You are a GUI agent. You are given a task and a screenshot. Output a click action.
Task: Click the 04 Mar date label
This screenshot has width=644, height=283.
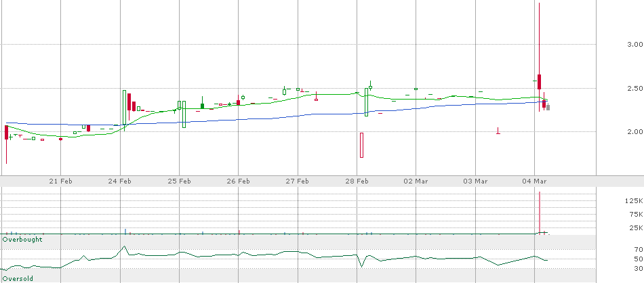(x=534, y=181)
